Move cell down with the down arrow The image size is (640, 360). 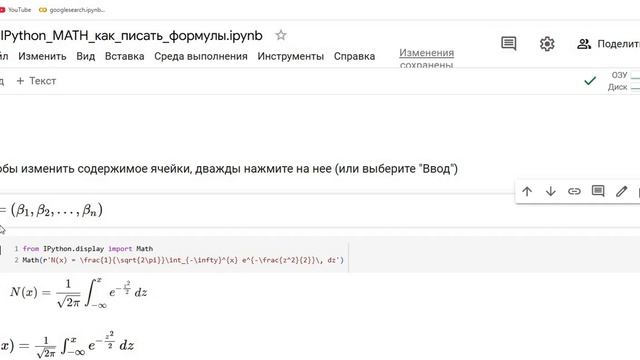(x=551, y=191)
